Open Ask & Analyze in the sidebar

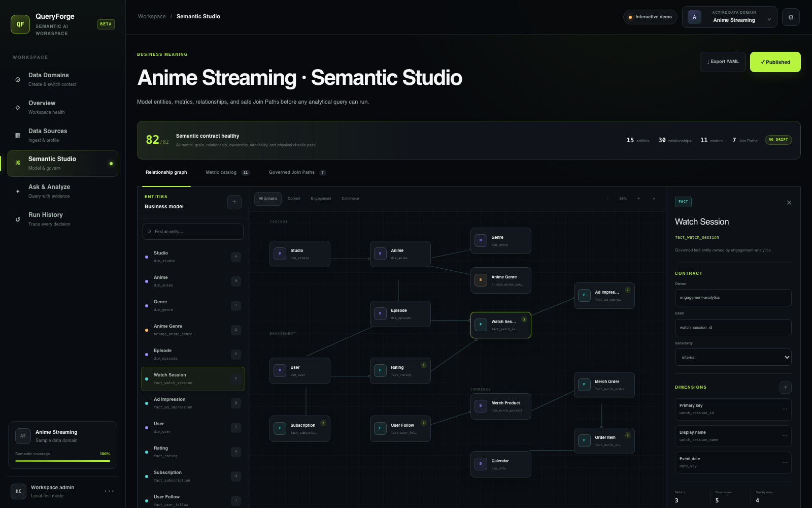click(62, 192)
